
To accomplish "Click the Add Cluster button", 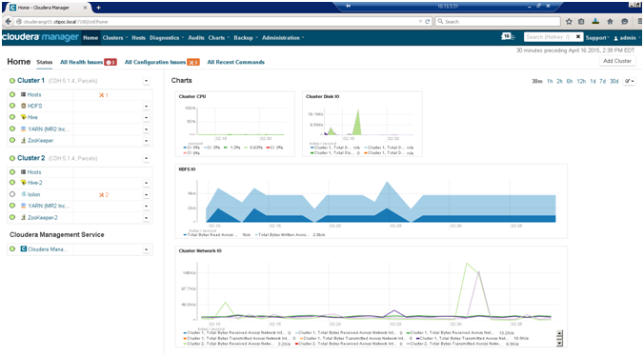I will click(x=617, y=61).
